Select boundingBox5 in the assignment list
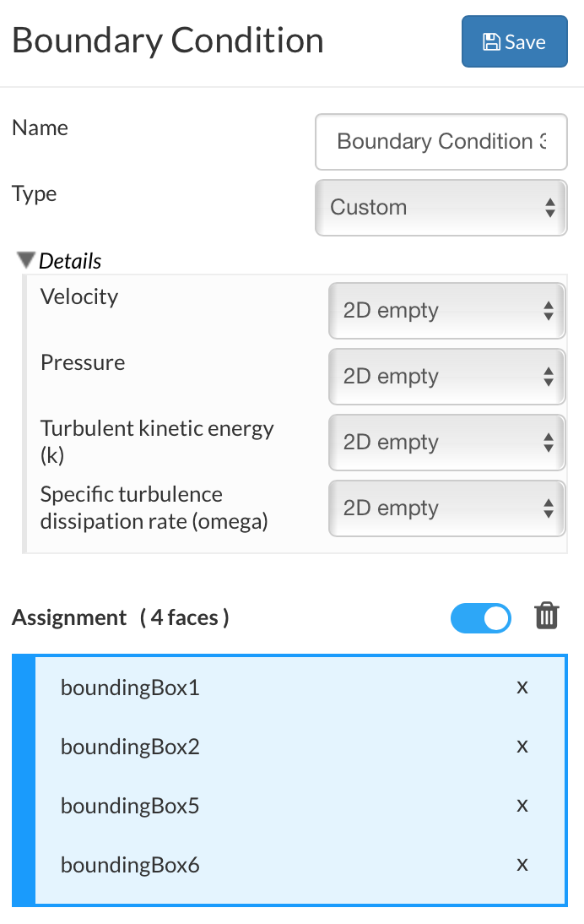Image resolution: width=584 pixels, height=924 pixels. tap(130, 806)
